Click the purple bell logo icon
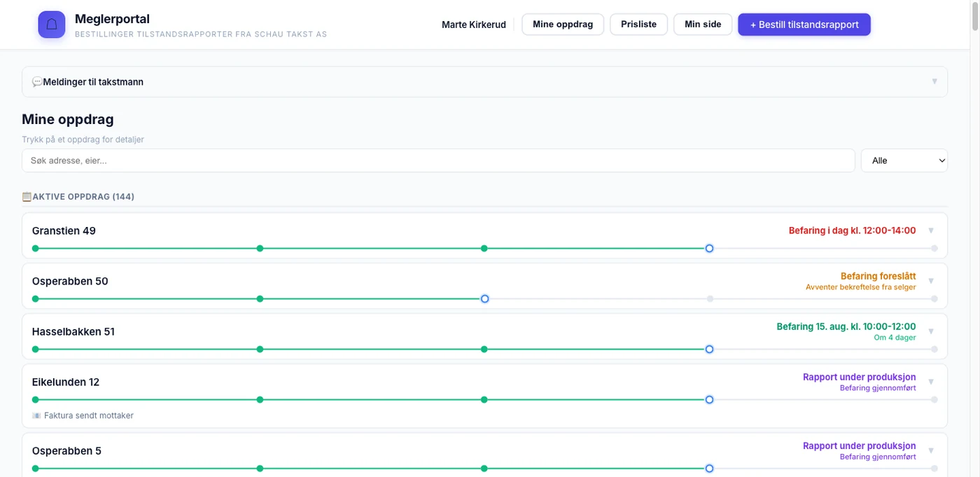The height and width of the screenshot is (477, 980). point(52,25)
